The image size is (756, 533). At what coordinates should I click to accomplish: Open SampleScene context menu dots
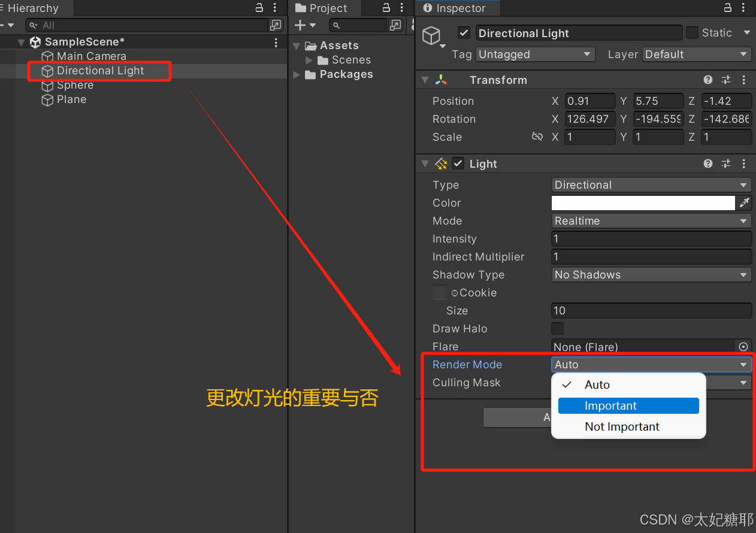point(276,43)
